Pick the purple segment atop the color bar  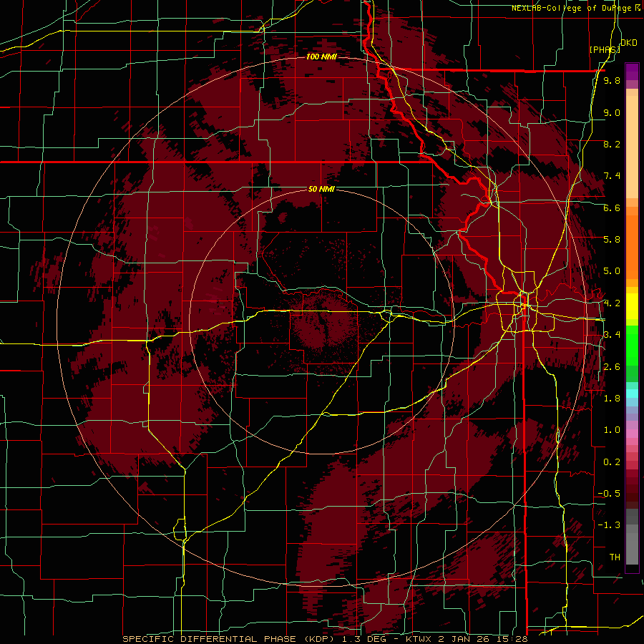coord(632,72)
